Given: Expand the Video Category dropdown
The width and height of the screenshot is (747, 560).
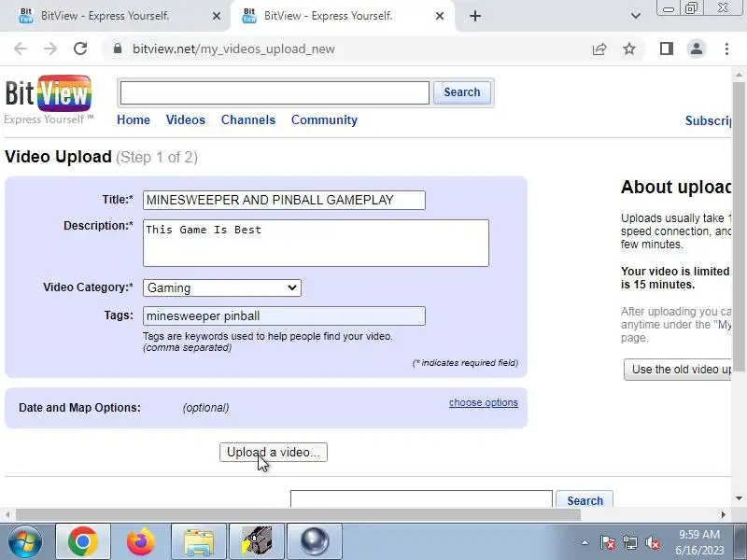Looking at the screenshot, I should coord(222,287).
